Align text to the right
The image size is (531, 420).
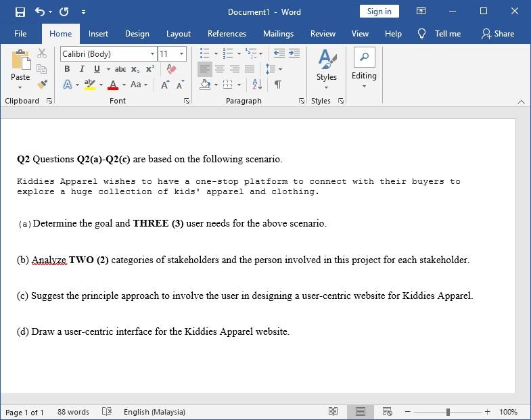(234, 69)
